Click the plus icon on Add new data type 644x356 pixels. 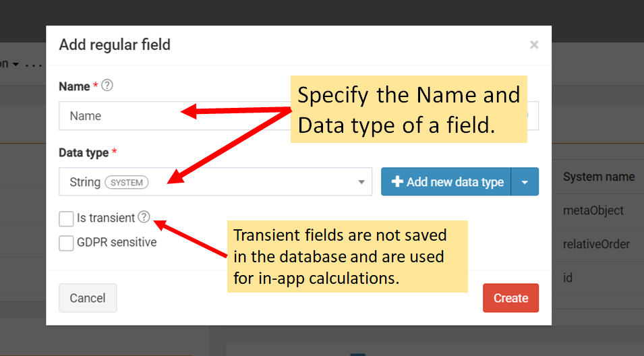pyautogui.click(x=397, y=182)
